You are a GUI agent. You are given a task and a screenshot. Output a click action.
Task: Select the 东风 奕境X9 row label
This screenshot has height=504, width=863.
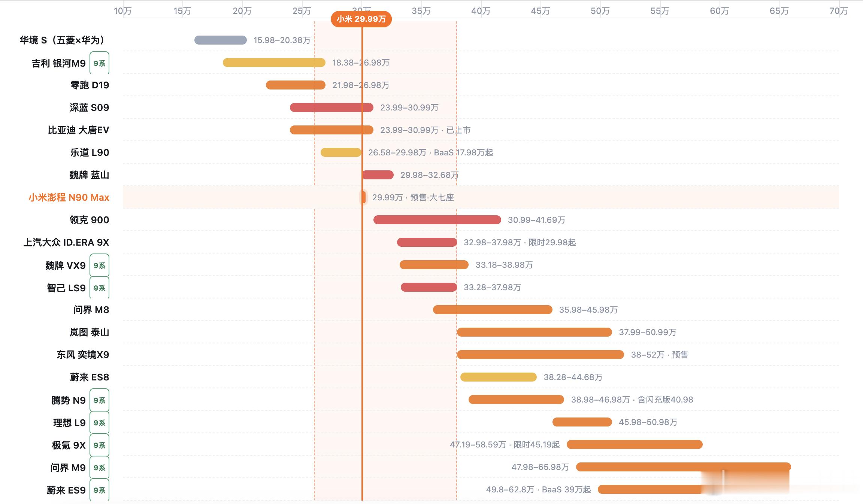[x=83, y=355]
